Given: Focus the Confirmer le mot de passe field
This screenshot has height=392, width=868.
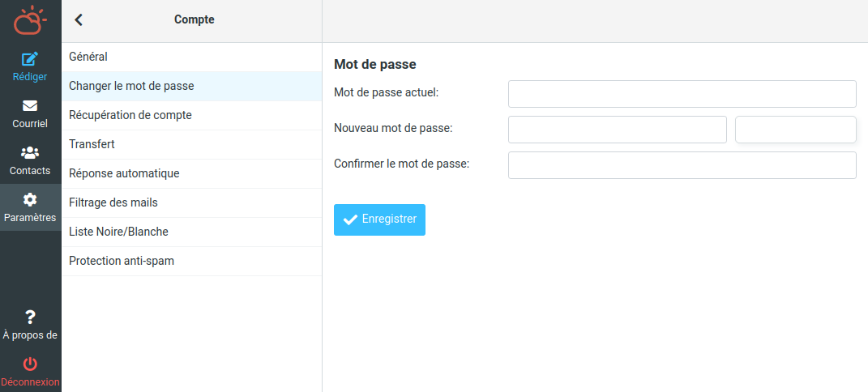Looking at the screenshot, I should coord(682,165).
